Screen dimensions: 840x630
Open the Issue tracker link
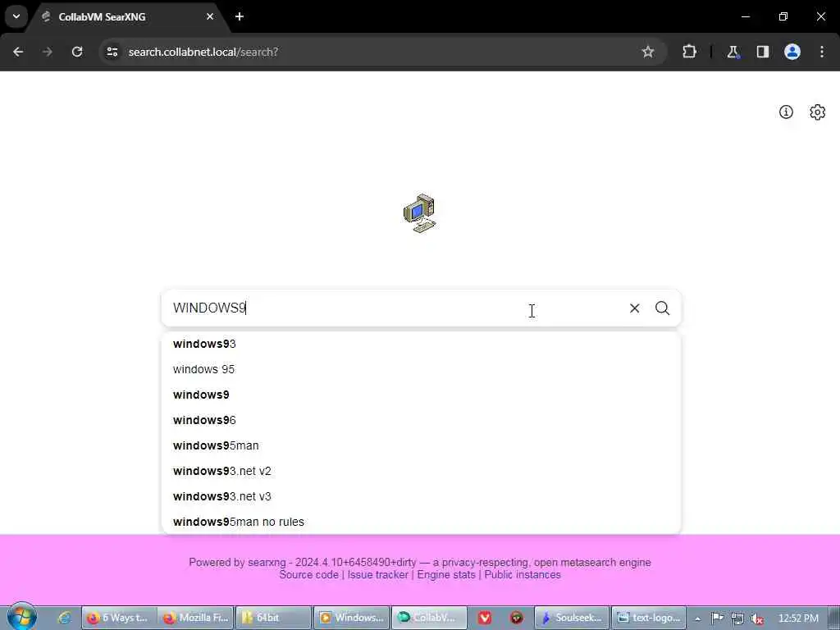377,575
